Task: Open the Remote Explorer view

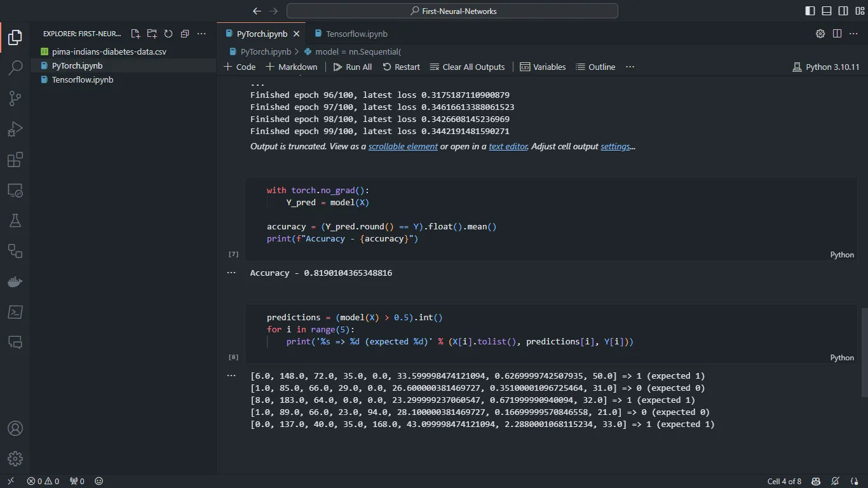Action: click(x=15, y=190)
